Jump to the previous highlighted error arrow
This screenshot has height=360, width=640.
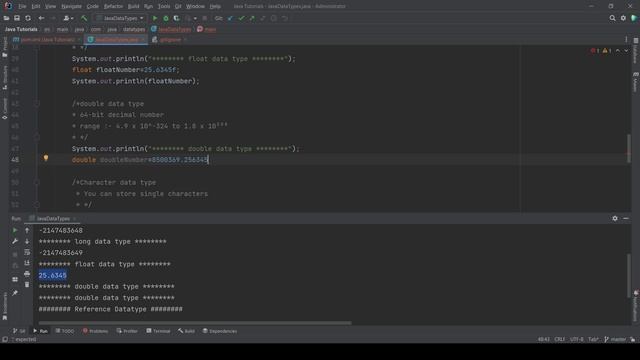tap(618, 51)
